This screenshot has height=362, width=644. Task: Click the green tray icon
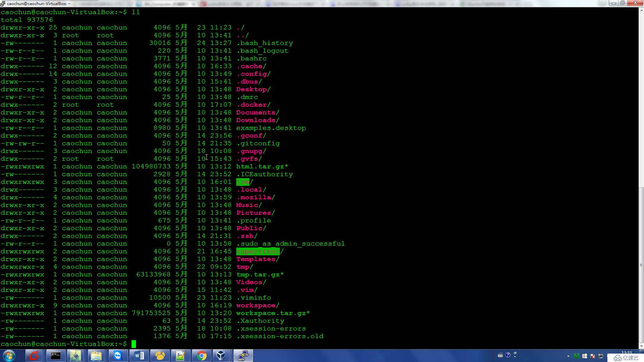[x=577, y=356]
